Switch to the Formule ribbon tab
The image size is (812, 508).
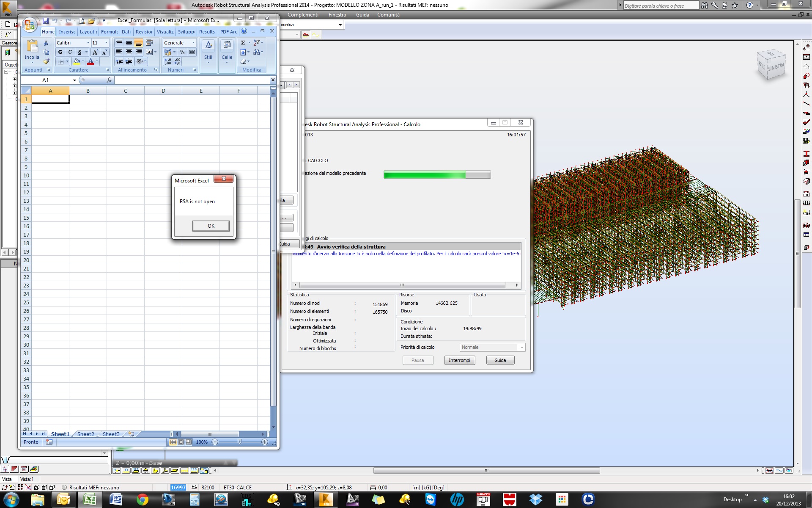[x=110, y=32]
